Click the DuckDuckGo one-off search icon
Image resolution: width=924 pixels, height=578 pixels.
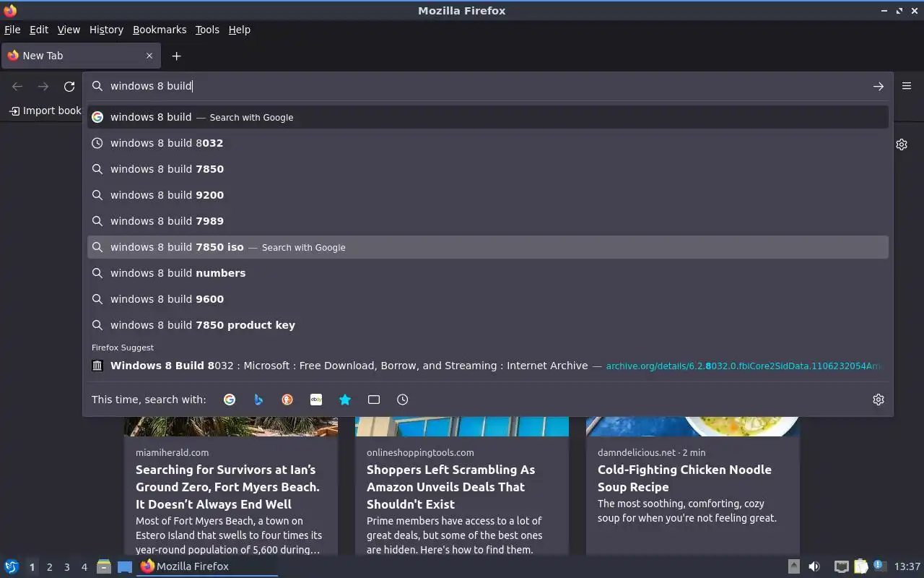[287, 400]
